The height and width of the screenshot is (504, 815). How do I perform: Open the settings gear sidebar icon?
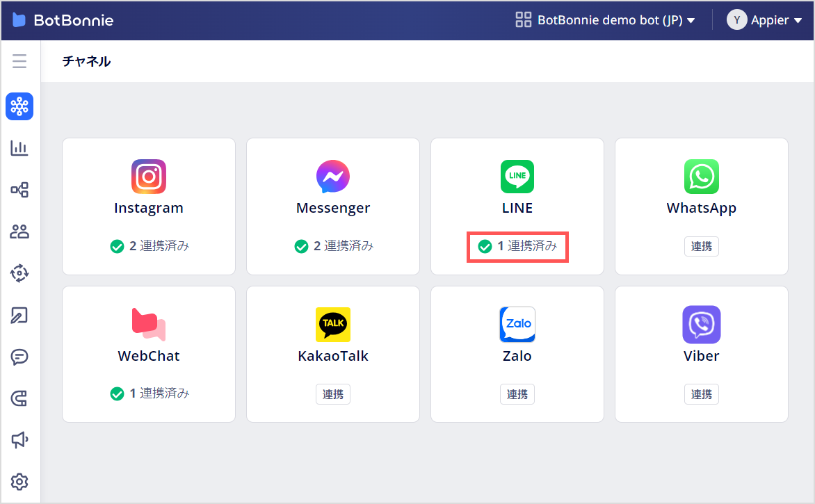click(19, 482)
